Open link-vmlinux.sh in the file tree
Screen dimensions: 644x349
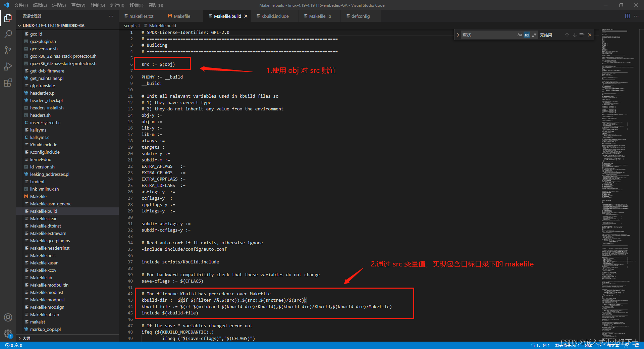(44, 189)
